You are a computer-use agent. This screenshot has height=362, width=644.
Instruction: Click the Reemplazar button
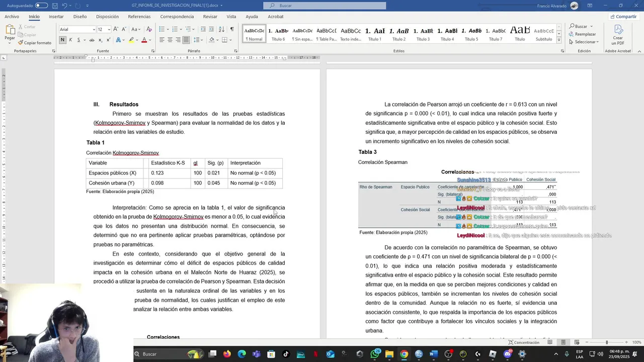point(582,34)
